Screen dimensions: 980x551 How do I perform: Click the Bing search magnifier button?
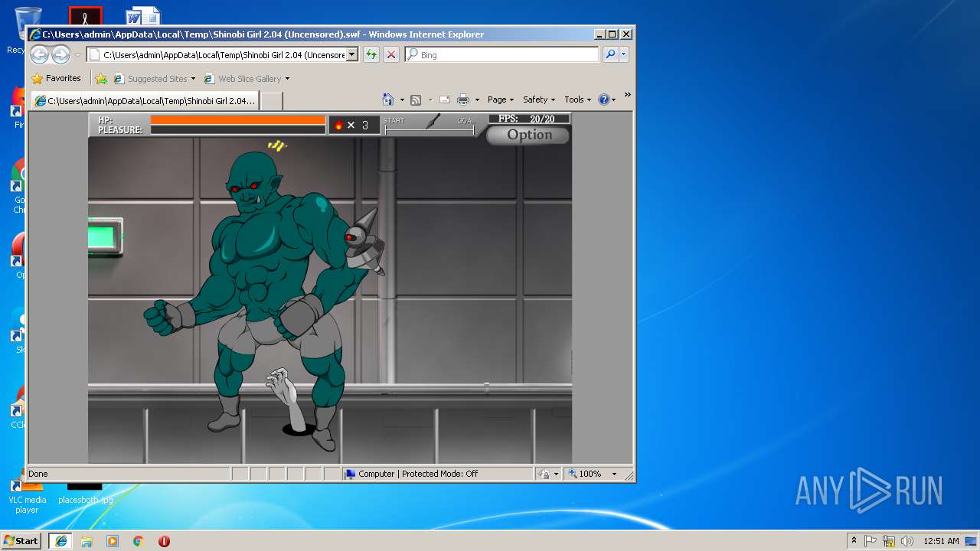[x=610, y=54]
